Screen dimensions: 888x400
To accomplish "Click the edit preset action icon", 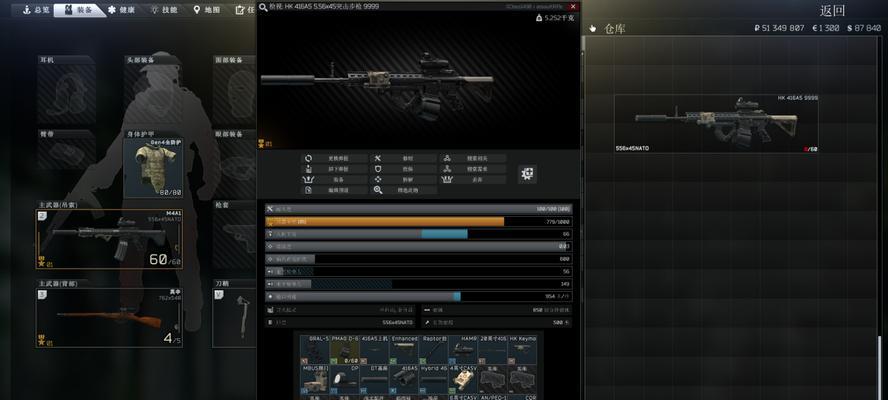I will (309, 190).
